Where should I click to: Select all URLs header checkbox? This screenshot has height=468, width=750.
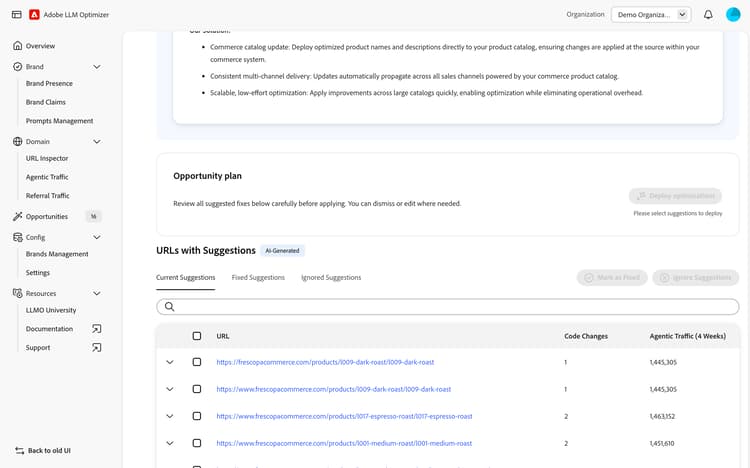197,336
